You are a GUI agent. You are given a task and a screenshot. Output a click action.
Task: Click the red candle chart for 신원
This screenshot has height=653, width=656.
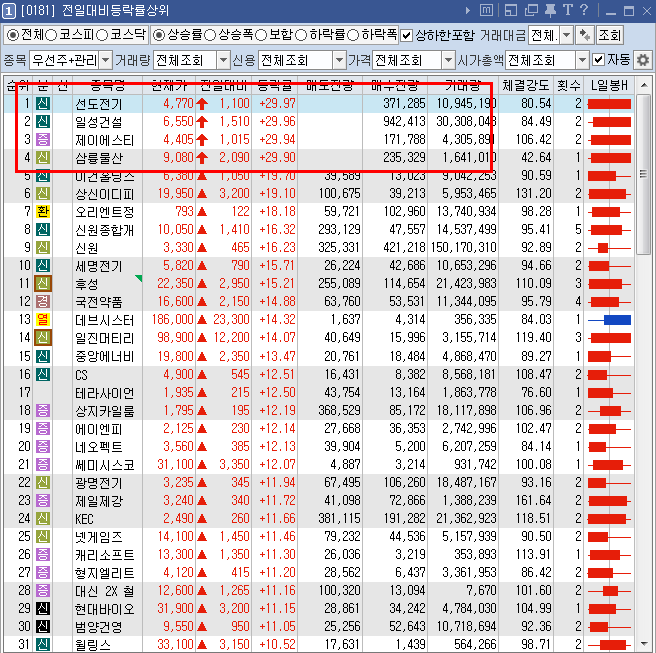(x=609, y=248)
